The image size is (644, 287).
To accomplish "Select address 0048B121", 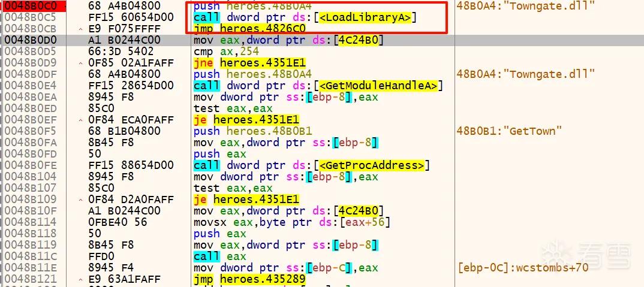I will coord(31,279).
